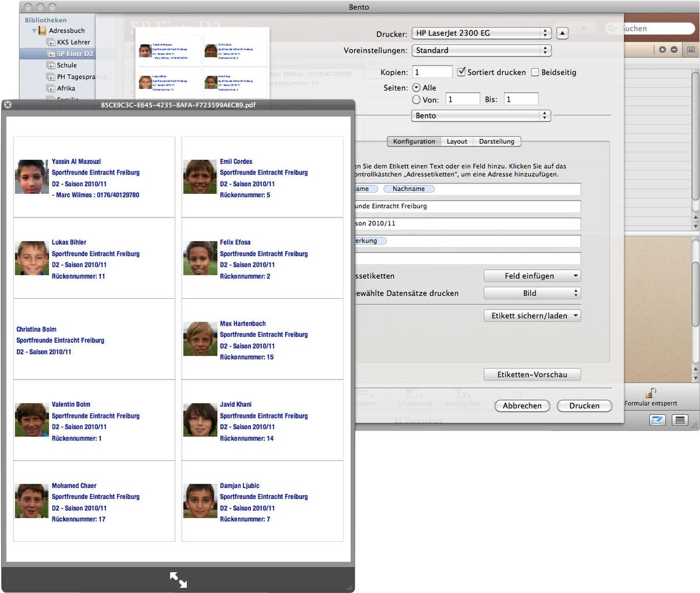Click the Drucken button
The width and height of the screenshot is (700, 593).
tap(584, 406)
